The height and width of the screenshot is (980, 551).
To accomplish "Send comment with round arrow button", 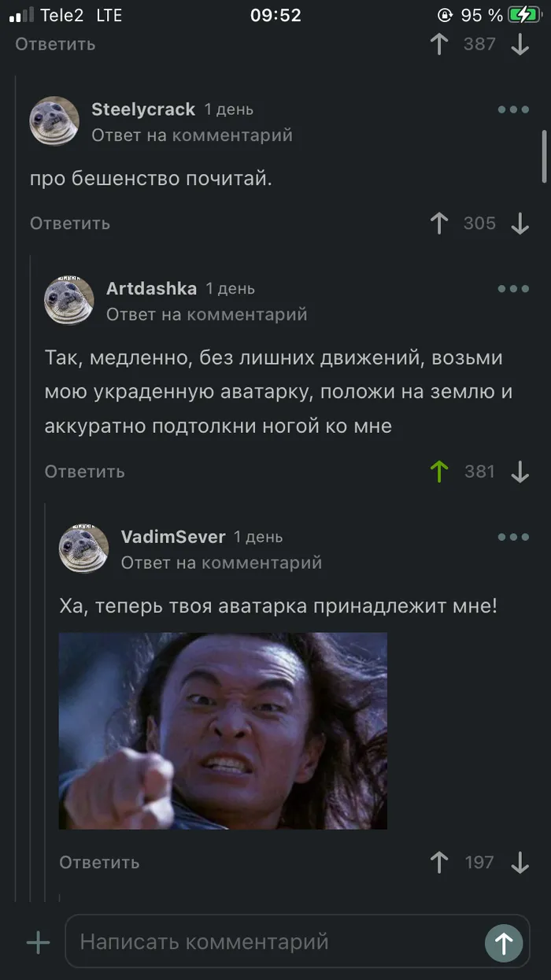I will (504, 942).
